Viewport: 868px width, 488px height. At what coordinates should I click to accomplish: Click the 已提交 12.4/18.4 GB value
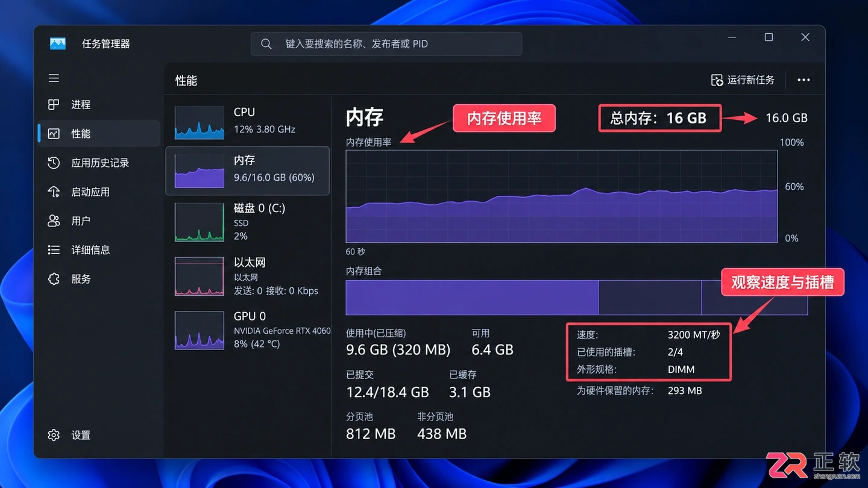click(387, 392)
